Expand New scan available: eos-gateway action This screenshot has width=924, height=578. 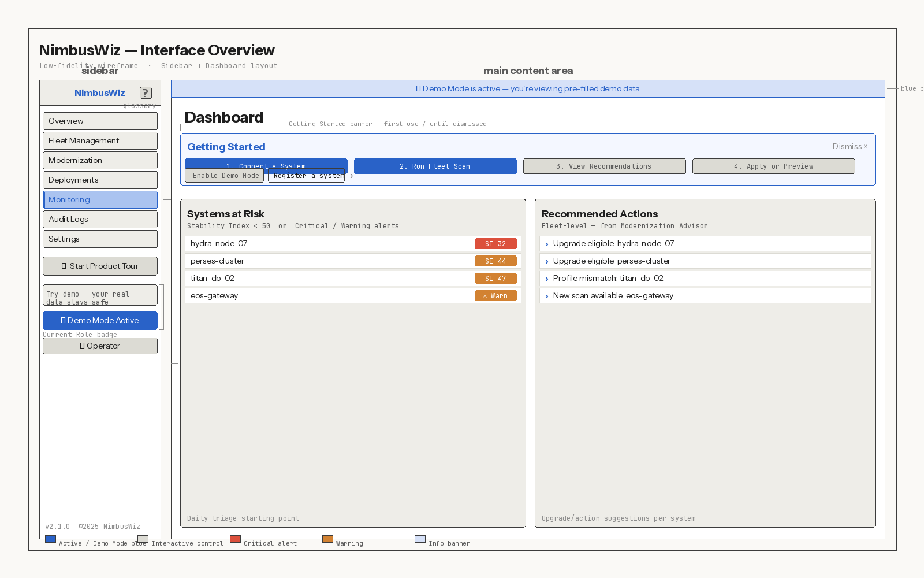705,295
